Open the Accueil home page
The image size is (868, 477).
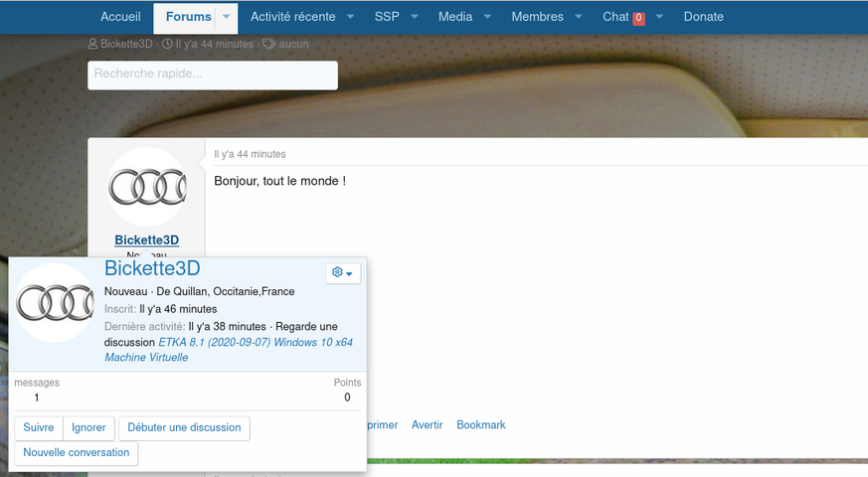[120, 17]
